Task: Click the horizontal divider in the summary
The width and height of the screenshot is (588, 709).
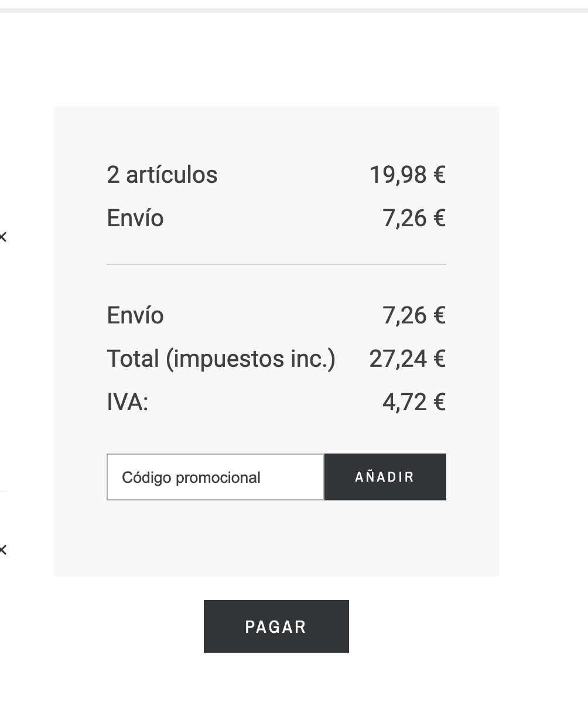Action: 276,264
